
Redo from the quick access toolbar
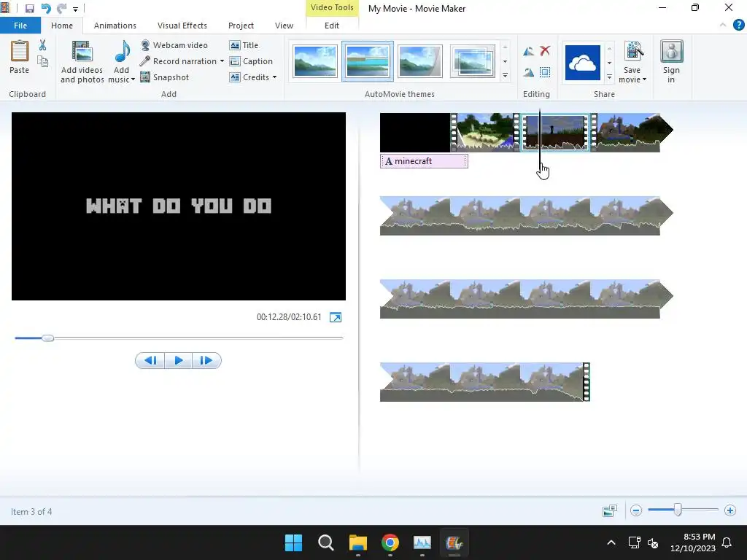click(61, 9)
